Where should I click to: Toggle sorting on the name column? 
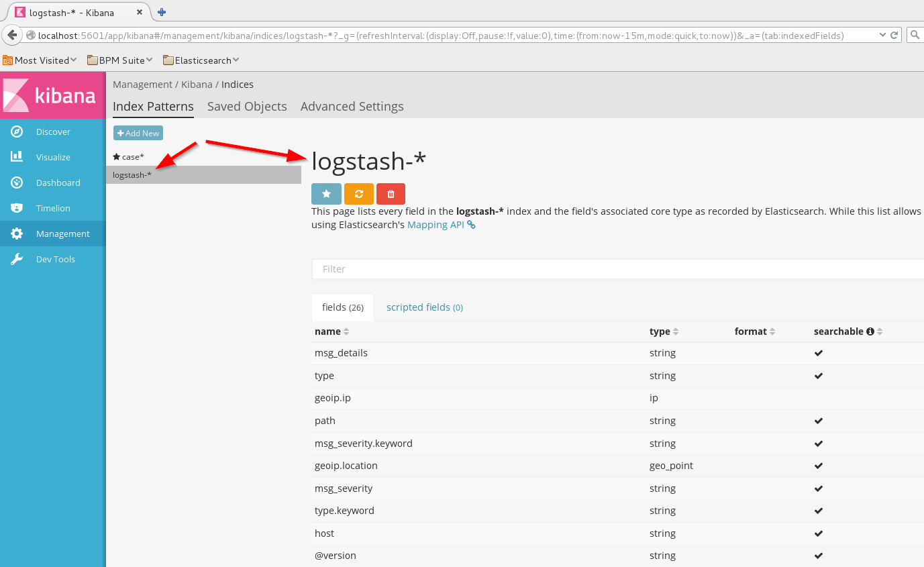[327, 331]
